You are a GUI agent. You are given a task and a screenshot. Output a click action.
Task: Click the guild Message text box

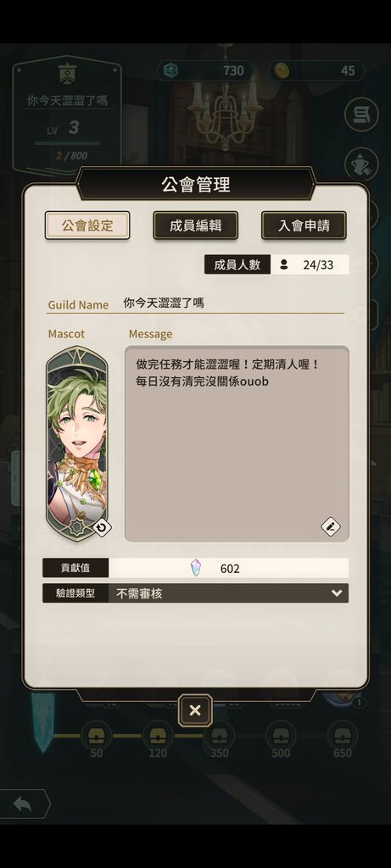pos(237,444)
